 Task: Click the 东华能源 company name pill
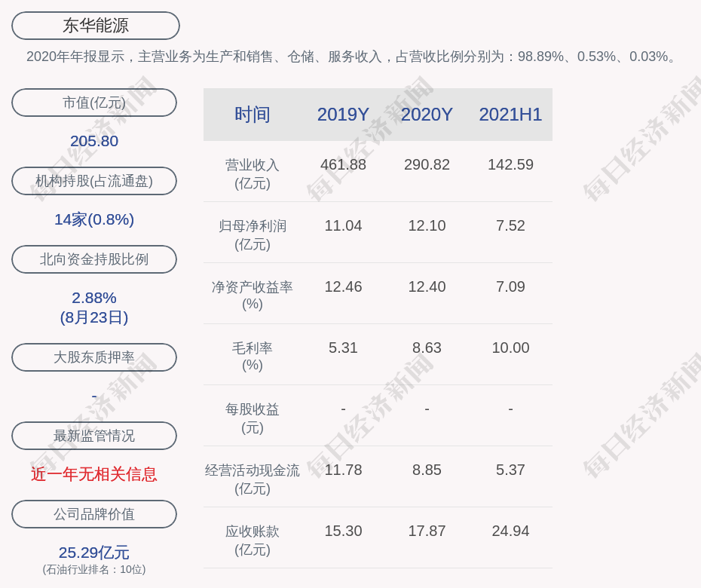[x=96, y=26]
